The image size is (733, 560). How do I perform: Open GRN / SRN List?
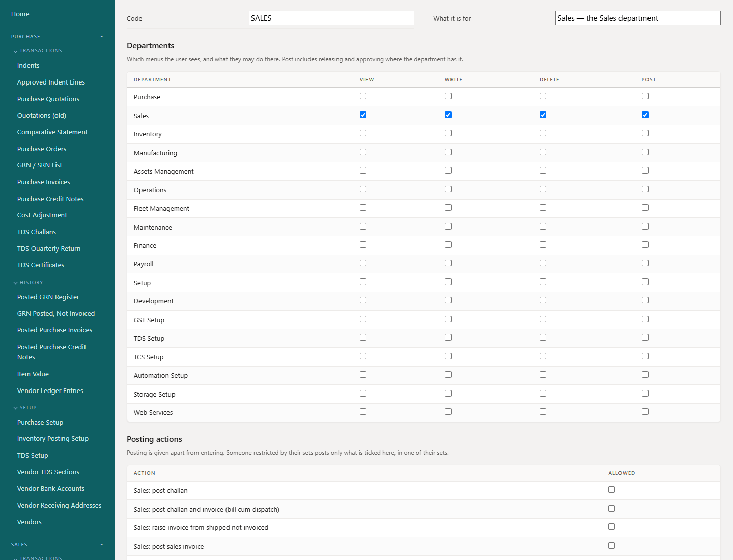pyautogui.click(x=40, y=165)
